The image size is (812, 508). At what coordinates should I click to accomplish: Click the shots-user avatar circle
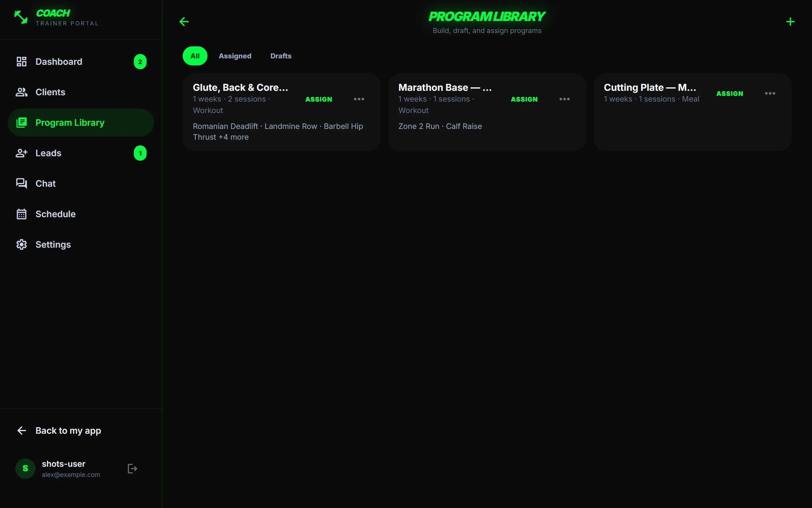tap(25, 468)
